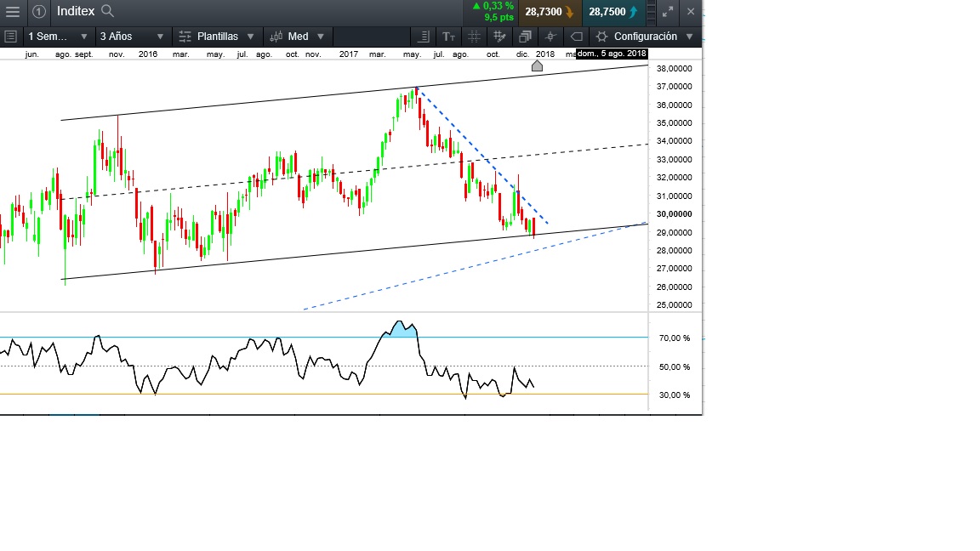Open the Plantillas templates dropdown

tap(217, 37)
